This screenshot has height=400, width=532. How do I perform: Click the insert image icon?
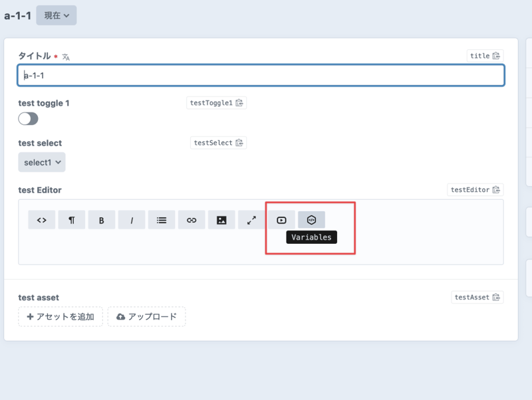221,220
